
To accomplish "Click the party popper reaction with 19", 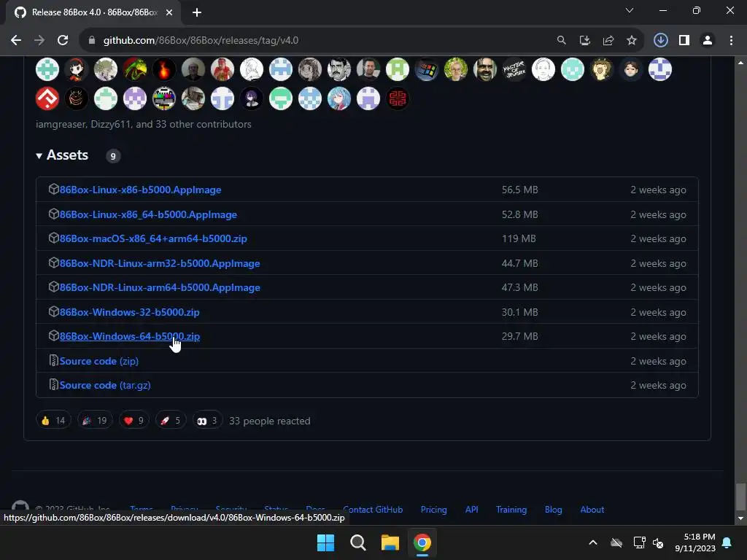I will [x=95, y=420].
